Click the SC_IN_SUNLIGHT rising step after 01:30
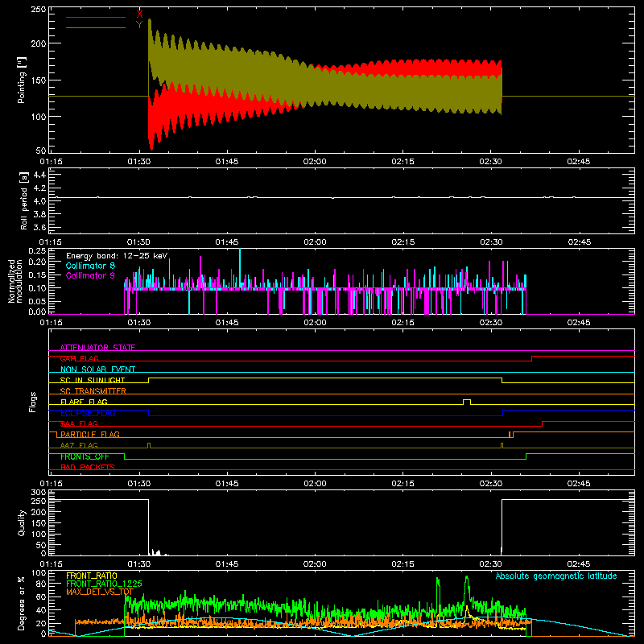This screenshot has height=644, width=644. pos(149,380)
